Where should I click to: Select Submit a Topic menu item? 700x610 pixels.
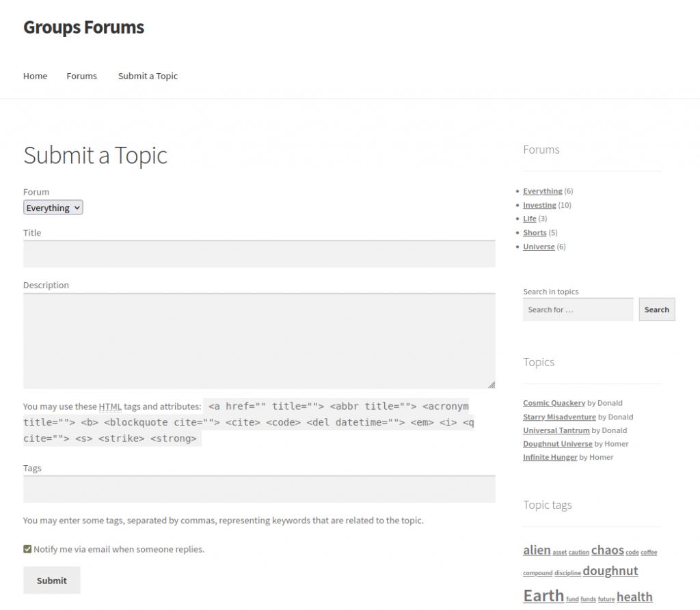pyautogui.click(x=148, y=76)
